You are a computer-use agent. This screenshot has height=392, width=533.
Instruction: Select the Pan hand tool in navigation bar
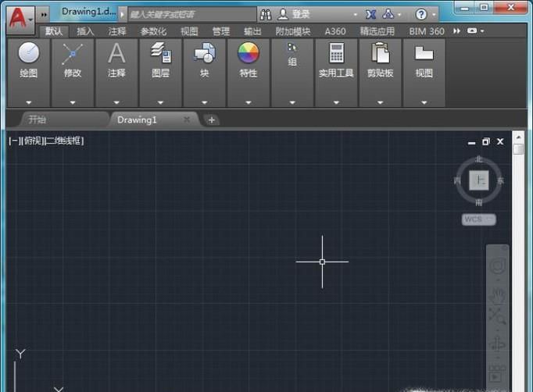498,294
